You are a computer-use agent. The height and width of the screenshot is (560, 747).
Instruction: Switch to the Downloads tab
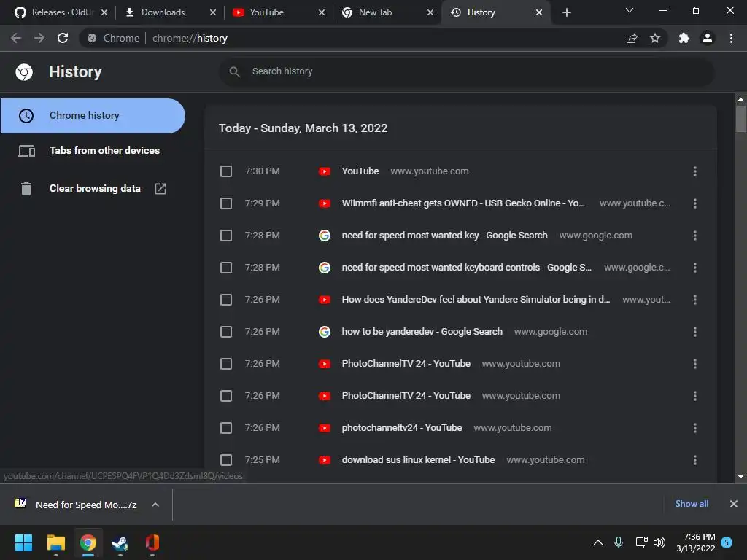(169, 12)
